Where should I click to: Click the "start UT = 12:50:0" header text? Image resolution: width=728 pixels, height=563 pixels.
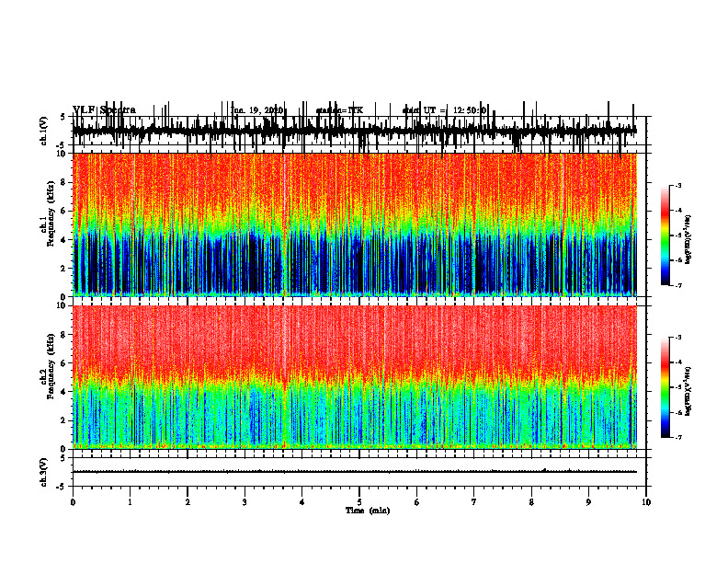pos(444,110)
